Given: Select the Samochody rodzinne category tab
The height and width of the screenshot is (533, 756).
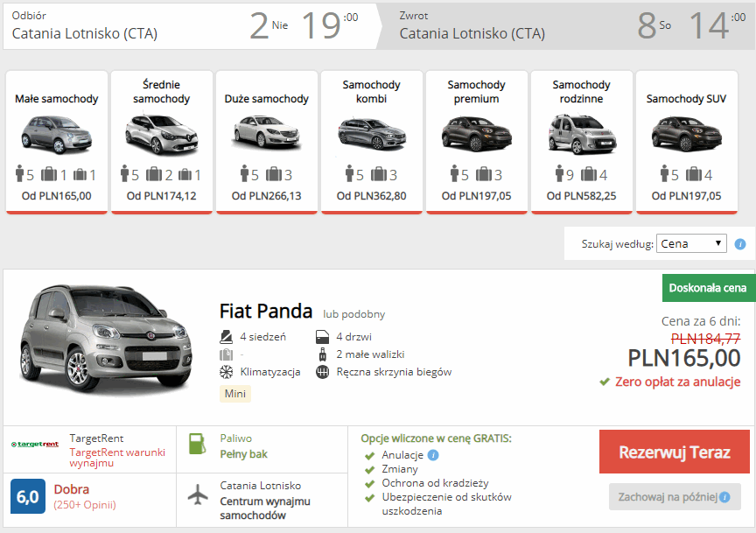Looking at the screenshot, I should click(582, 143).
